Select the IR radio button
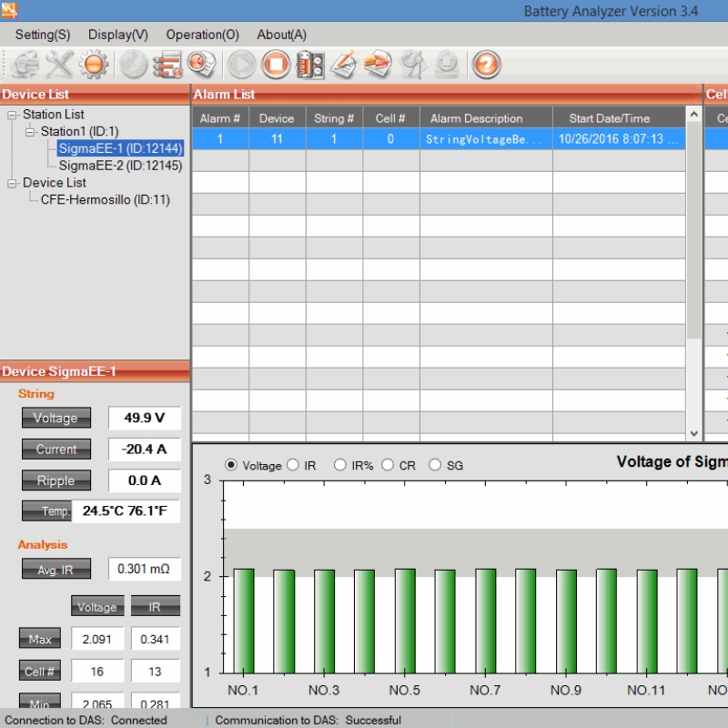Screen dimensions: 728x728 click(292, 465)
